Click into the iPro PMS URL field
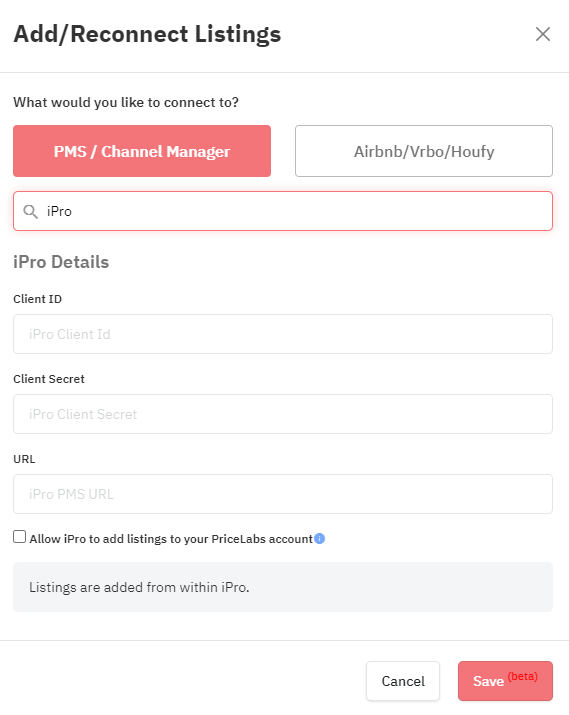Image resolution: width=569 pixels, height=715 pixels. pyautogui.click(x=283, y=494)
